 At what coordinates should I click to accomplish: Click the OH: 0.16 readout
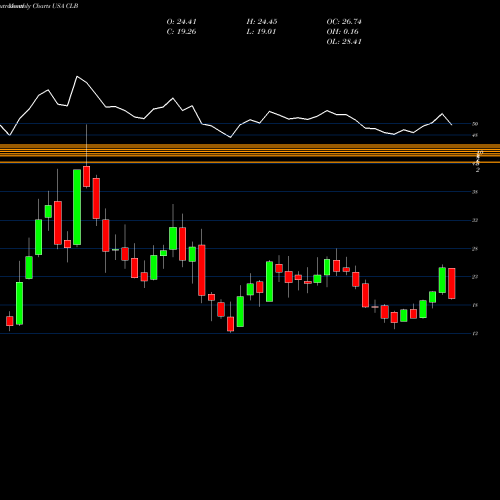342,32
